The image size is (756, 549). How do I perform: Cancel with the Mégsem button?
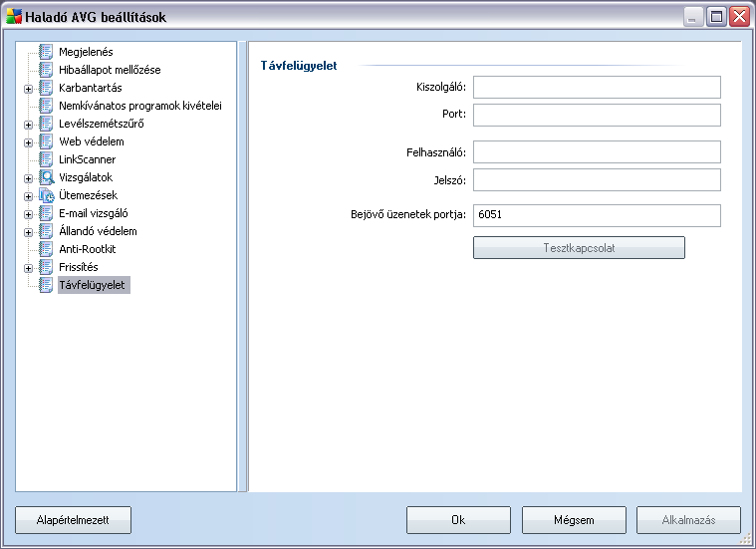point(574,520)
